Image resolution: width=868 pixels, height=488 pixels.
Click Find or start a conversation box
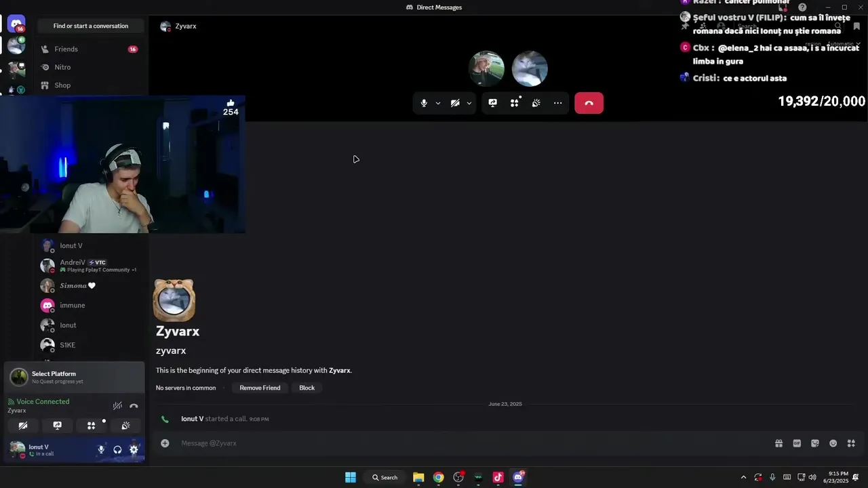pyautogui.click(x=91, y=26)
